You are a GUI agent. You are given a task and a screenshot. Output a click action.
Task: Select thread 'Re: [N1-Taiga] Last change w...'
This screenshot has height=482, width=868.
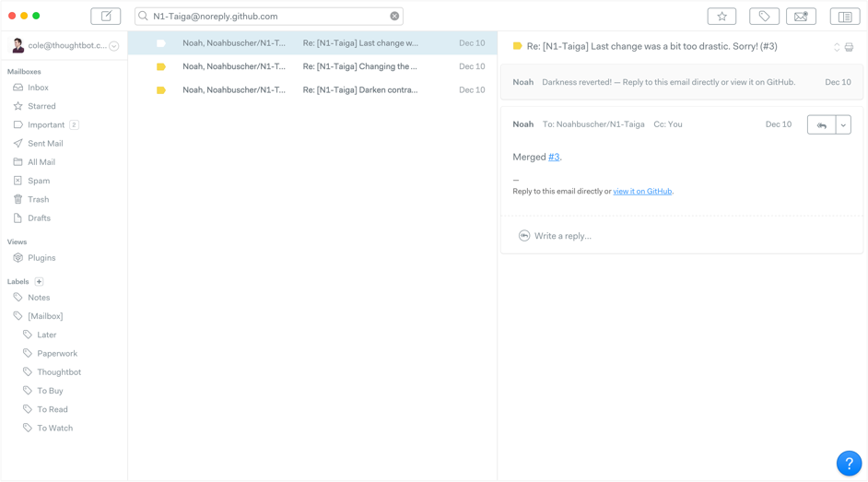tap(312, 43)
